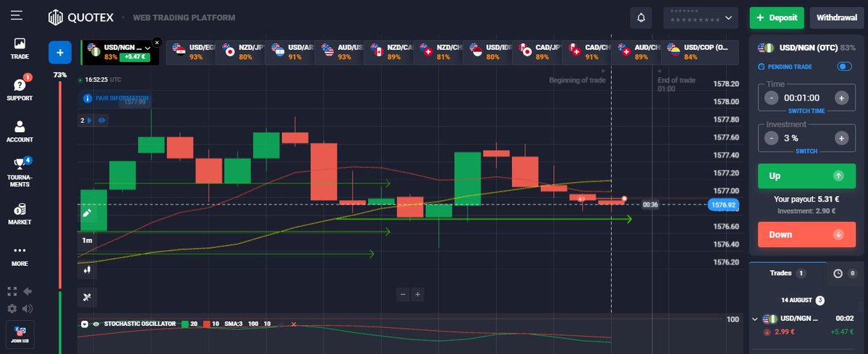Go to the Account page
The width and height of the screenshot is (868, 354).
(20, 131)
